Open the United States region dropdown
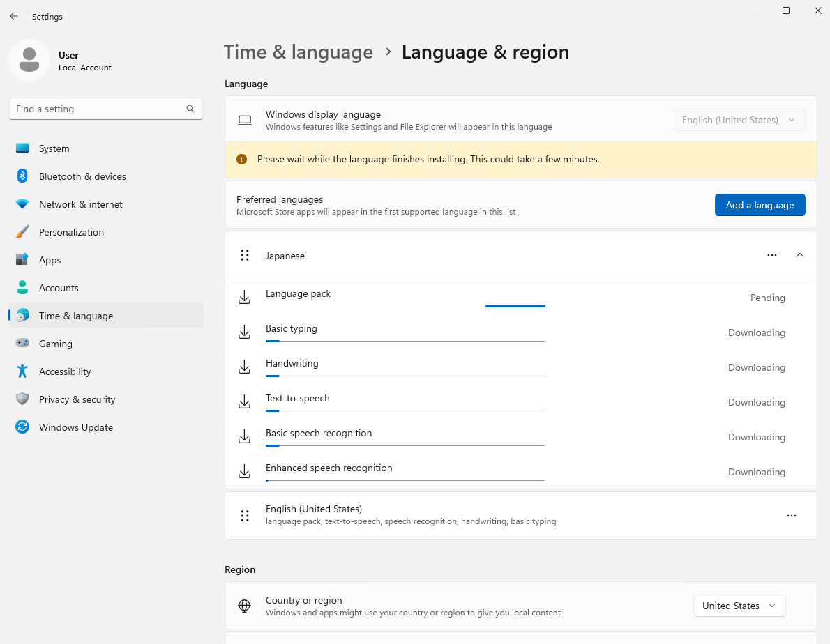 click(x=739, y=606)
